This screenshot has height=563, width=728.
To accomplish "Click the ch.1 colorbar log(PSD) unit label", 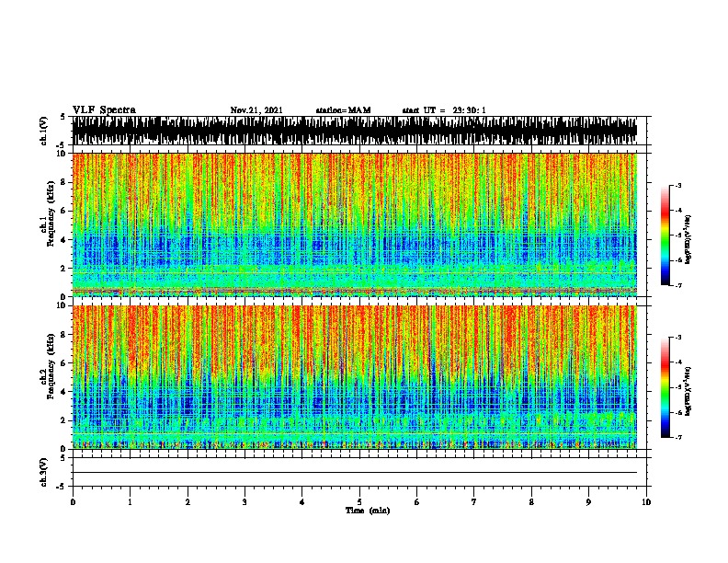I will click(688, 239).
